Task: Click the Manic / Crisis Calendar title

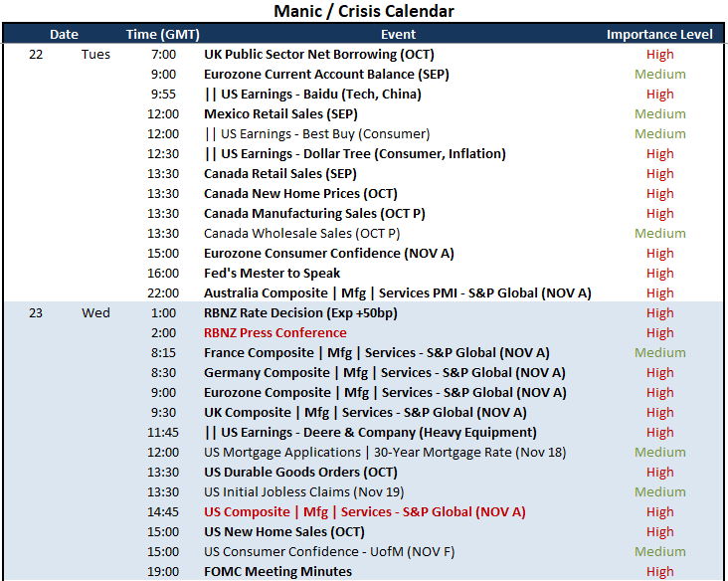Action: pyautogui.click(x=364, y=11)
